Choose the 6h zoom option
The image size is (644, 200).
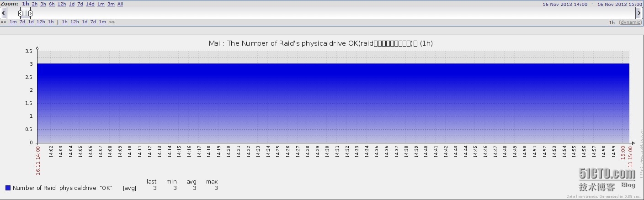point(52,4)
